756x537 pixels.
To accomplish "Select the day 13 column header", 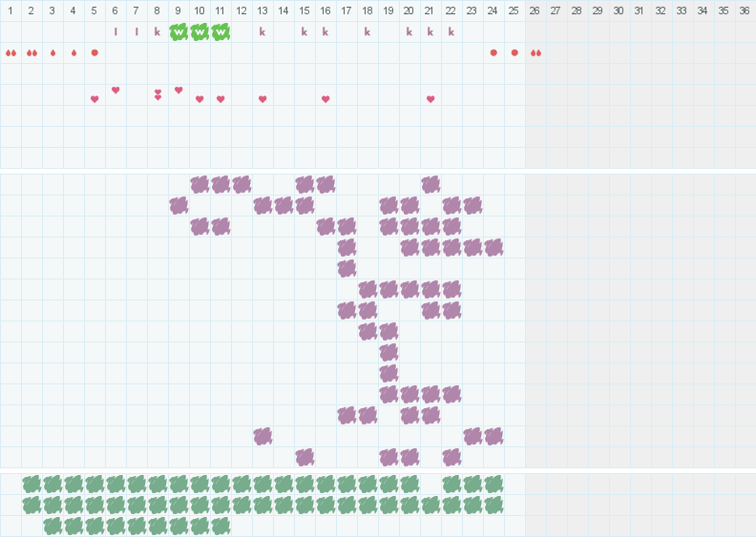I will pos(262,10).
